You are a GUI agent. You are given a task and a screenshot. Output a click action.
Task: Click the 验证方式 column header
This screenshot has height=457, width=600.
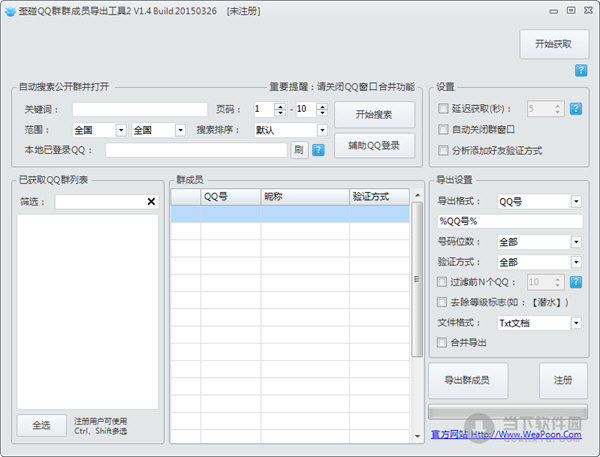[x=380, y=197]
